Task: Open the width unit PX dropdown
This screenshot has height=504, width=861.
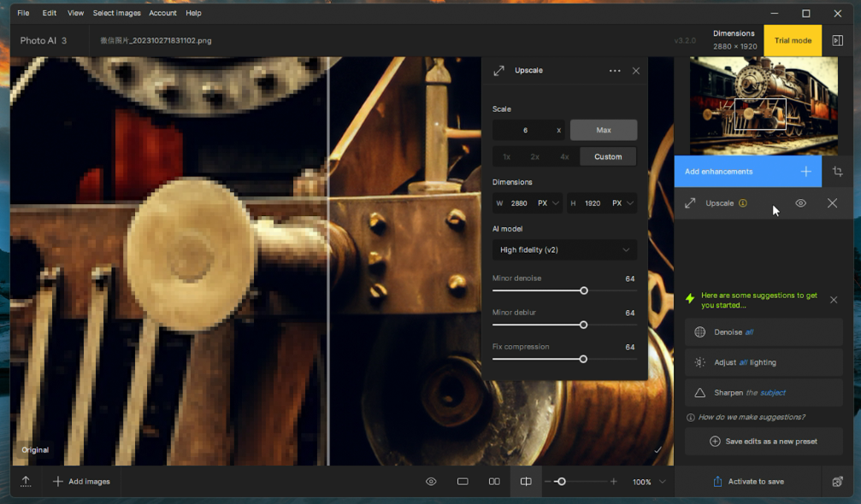Action: point(548,203)
